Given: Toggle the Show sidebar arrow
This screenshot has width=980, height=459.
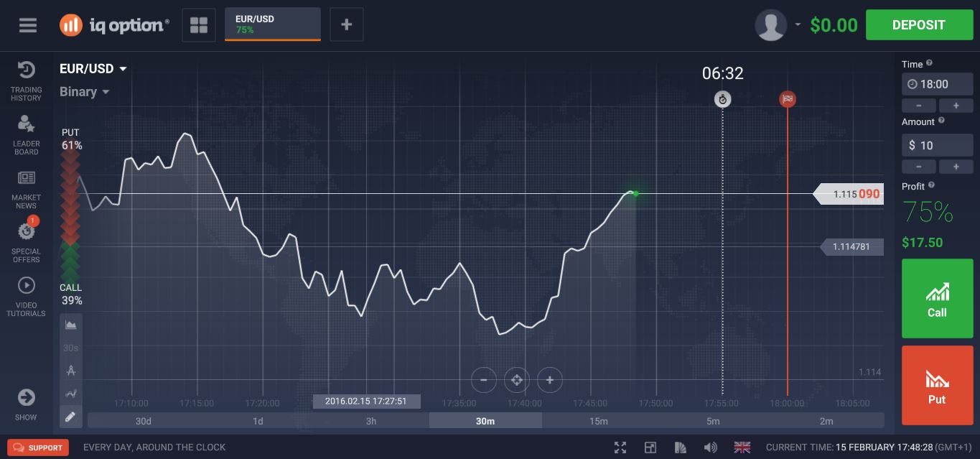Looking at the screenshot, I should [x=26, y=404].
